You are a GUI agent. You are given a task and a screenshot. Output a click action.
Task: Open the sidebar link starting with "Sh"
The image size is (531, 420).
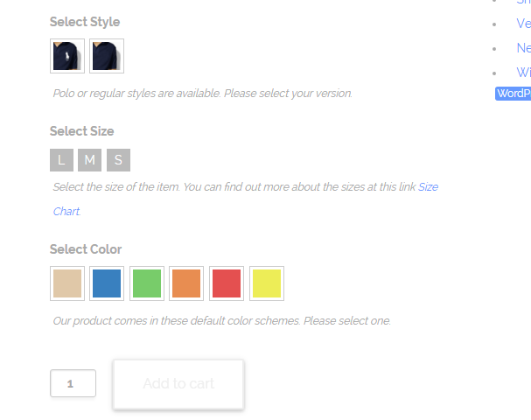[522, 3]
